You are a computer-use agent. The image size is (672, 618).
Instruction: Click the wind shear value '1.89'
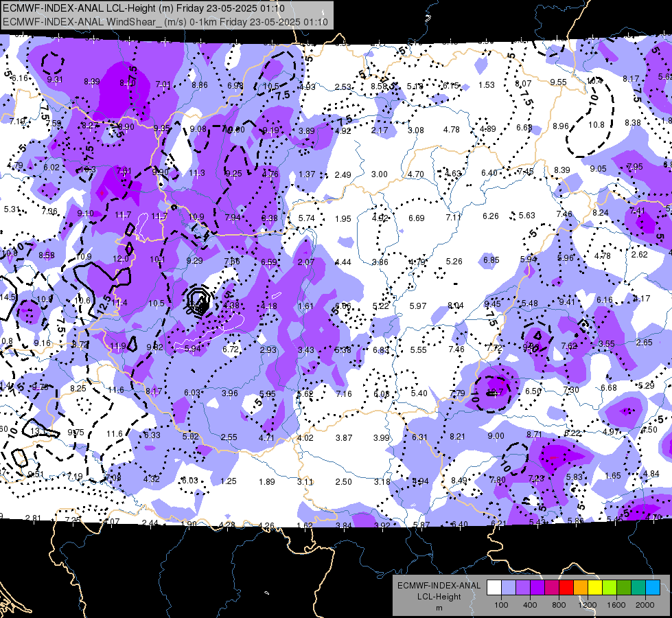click(266, 482)
